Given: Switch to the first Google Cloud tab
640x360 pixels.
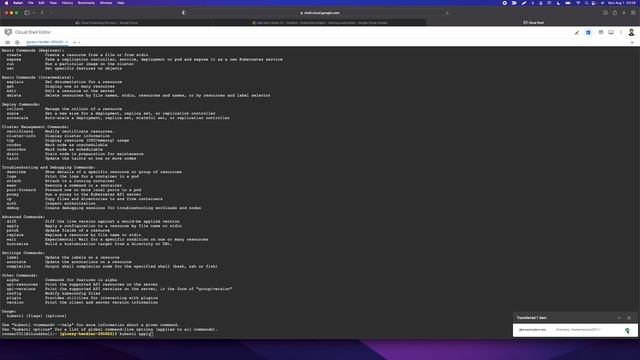Looking at the screenshot, I should (x=107, y=23).
